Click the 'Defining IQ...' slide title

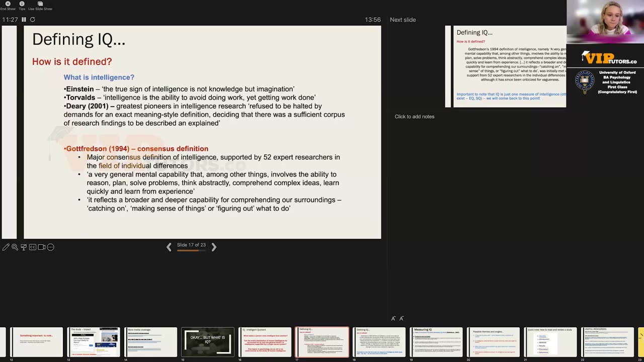point(78,40)
